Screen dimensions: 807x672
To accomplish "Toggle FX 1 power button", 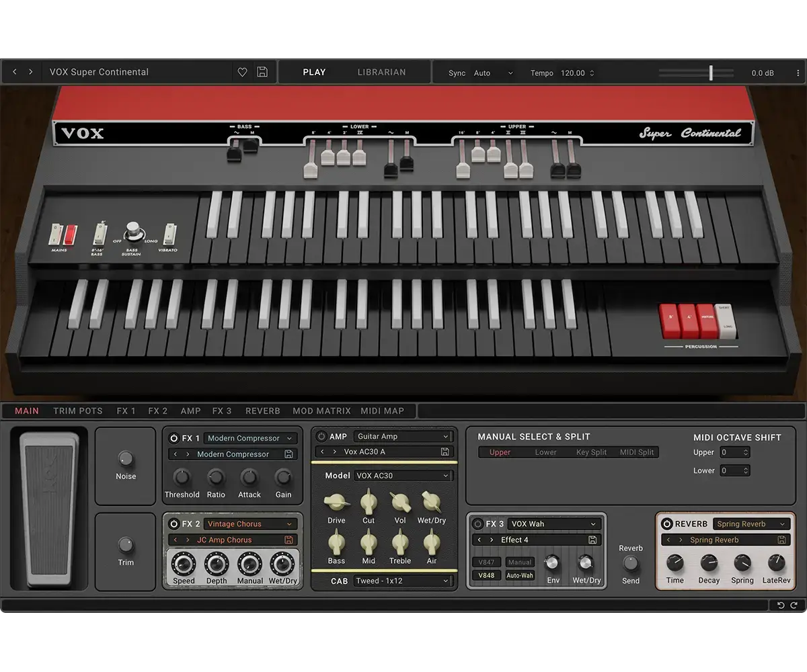I will 174,438.
